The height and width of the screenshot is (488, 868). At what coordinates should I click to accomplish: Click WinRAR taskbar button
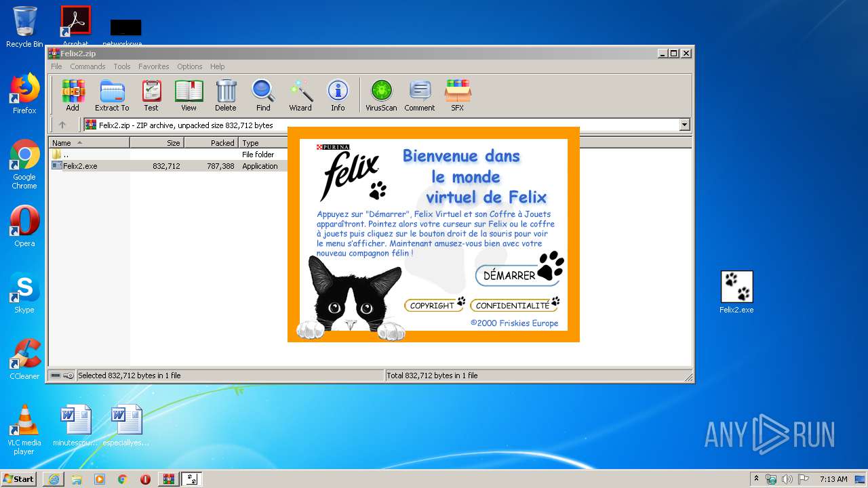168,479
